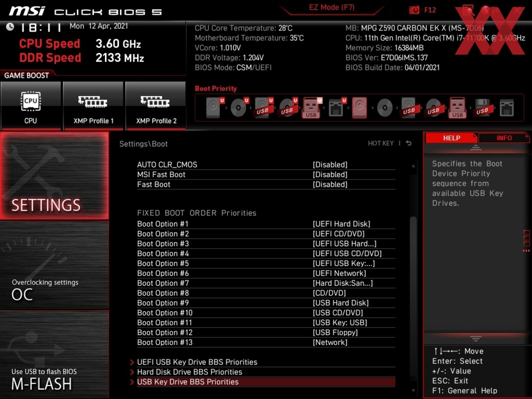Image resolution: width=532 pixels, height=399 pixels.
Task: Open Boot Option #3 UEFI USB Hard value
Action: pyautogui.click(x=344, y=243)
